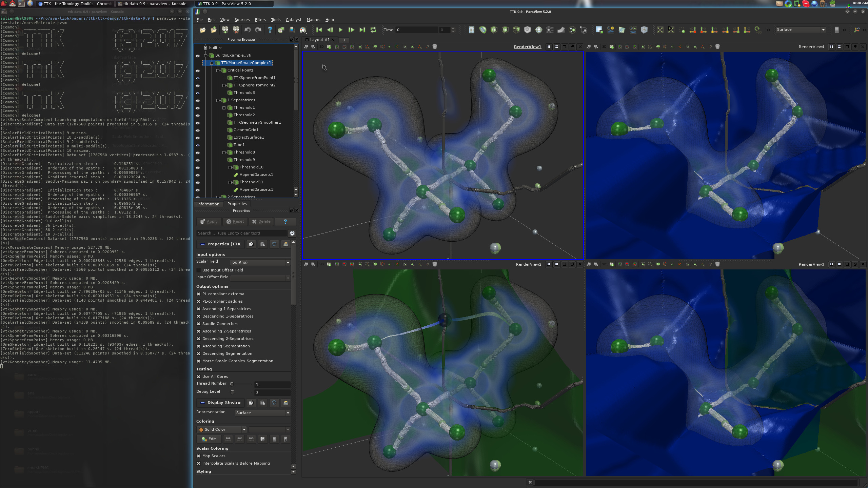
Task: Open the Representation Surface dropdown in properties
Action: tap(262, 413)
